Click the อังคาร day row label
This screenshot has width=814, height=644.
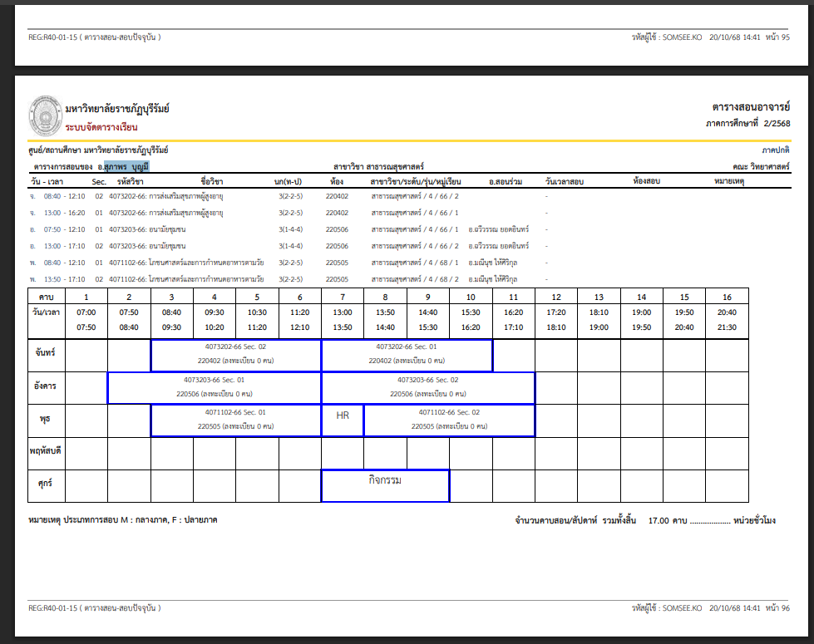click(x=46, y=386)
